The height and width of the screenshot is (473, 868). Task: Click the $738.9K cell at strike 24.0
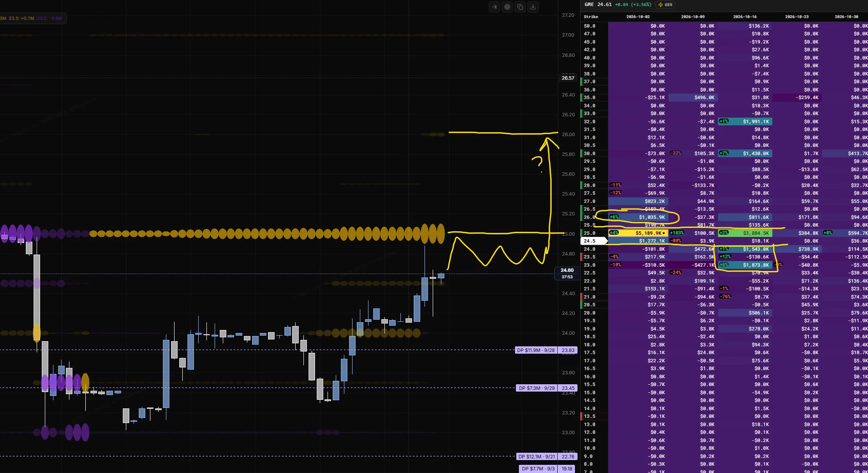point(797,249)
